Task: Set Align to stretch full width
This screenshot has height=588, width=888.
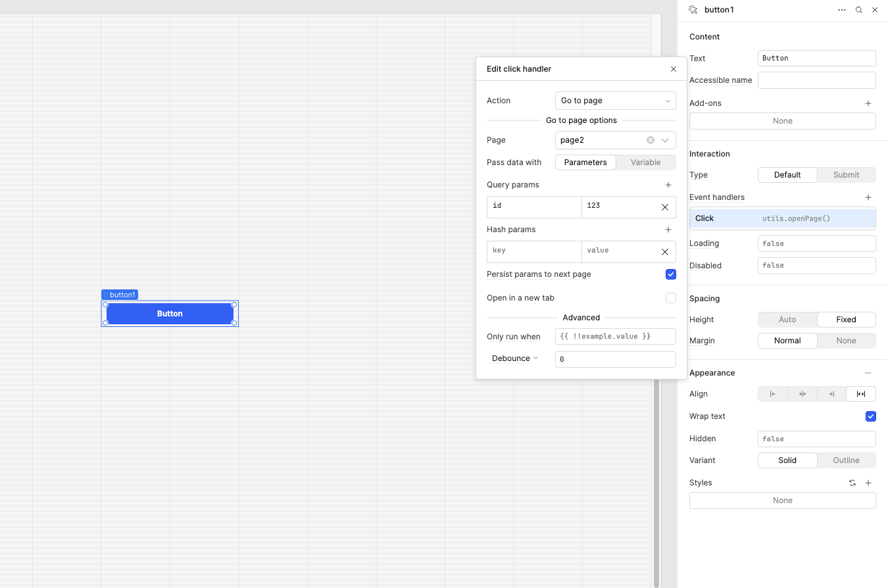Action: [861, 394]
